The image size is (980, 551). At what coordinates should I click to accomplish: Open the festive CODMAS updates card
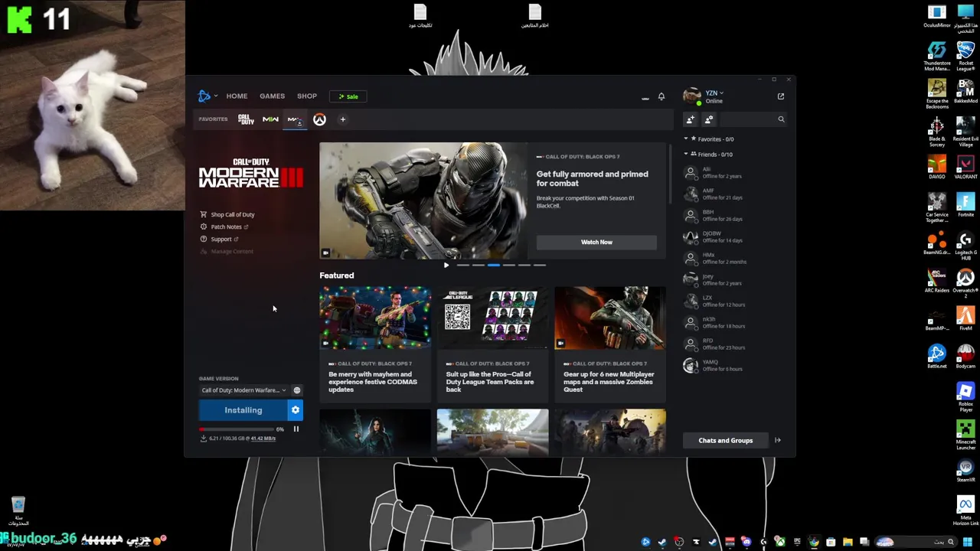tap(375, 343)
